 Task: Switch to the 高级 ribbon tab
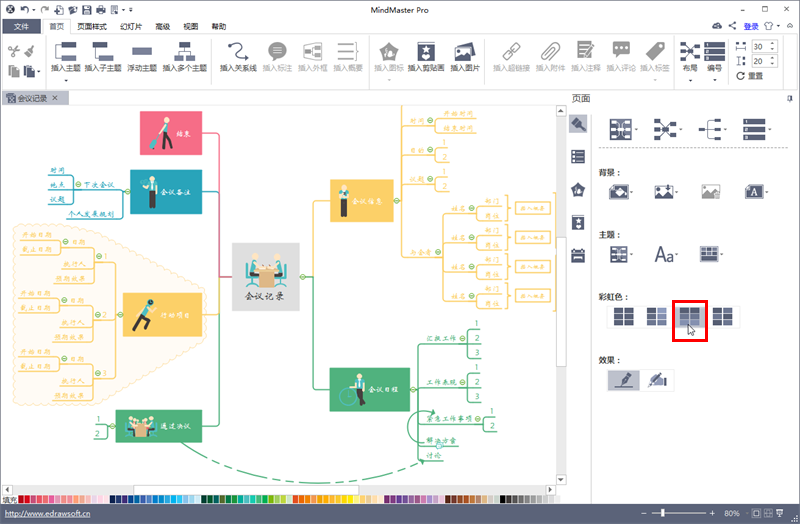tap(163, 27)
